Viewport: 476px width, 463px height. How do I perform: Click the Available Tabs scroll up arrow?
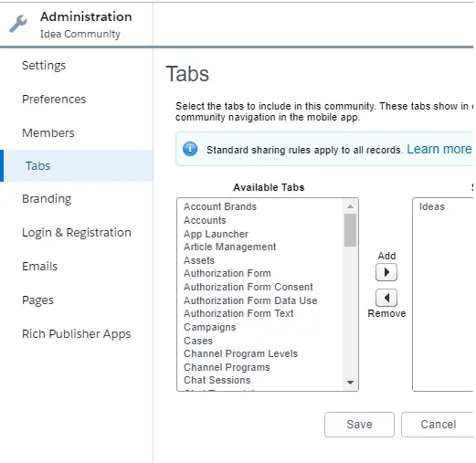350,206
